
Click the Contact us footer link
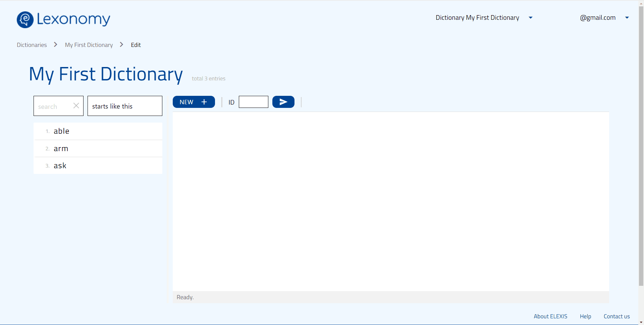(616, 316)
